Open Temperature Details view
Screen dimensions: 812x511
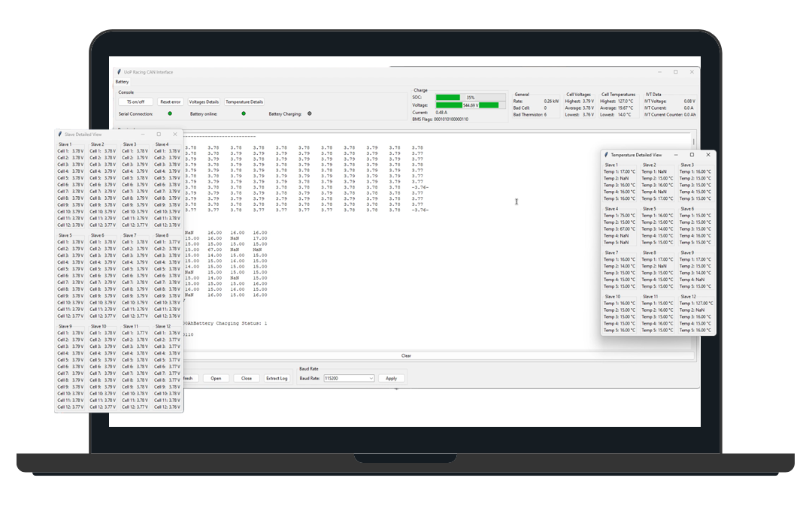coord(244,101)
